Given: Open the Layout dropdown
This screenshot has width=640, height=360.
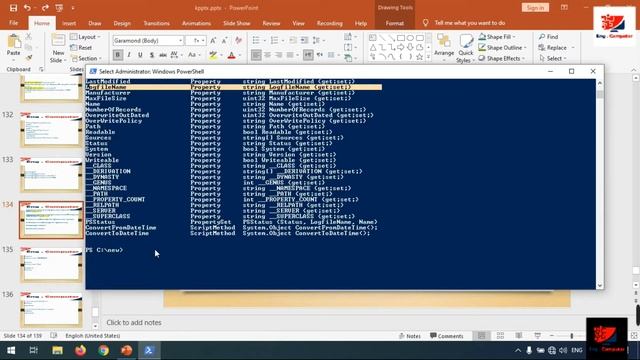Looking at the screenshot, I should (86, 37).
